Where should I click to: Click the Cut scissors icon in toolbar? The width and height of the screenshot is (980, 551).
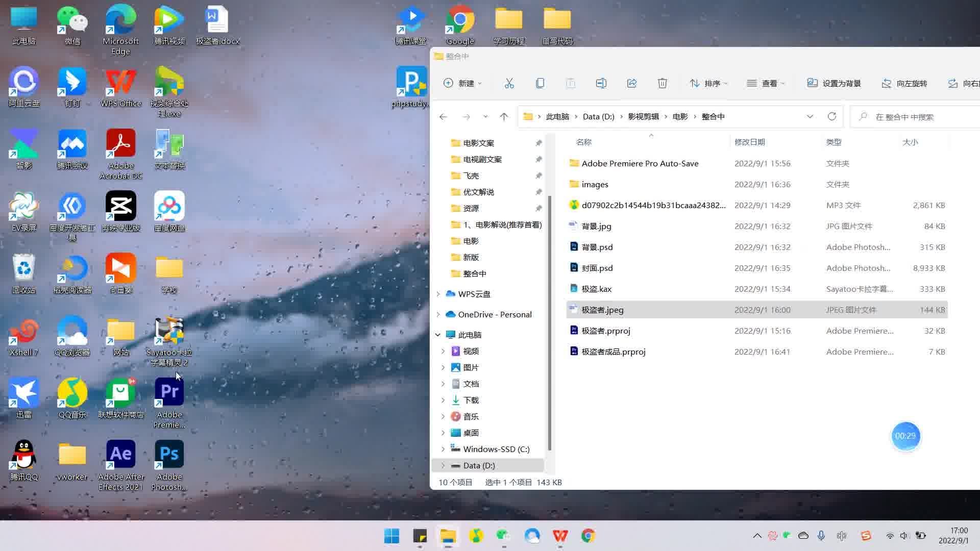pyautogui.click(x=509, y=83)
